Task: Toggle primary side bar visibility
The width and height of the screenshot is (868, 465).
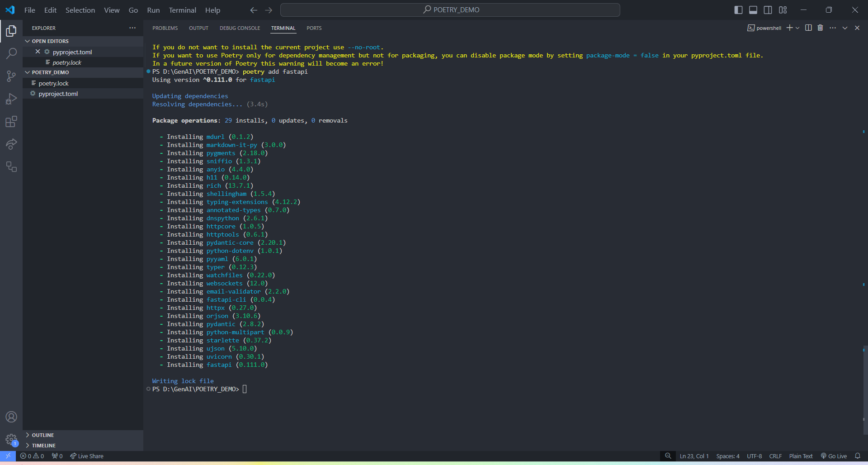Action: 738,10
